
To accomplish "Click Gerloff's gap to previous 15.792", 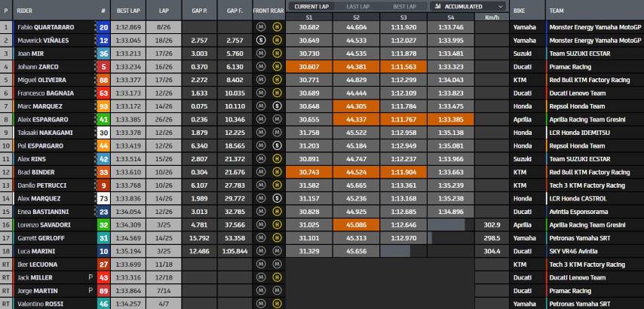I will (x=199, y=237).
